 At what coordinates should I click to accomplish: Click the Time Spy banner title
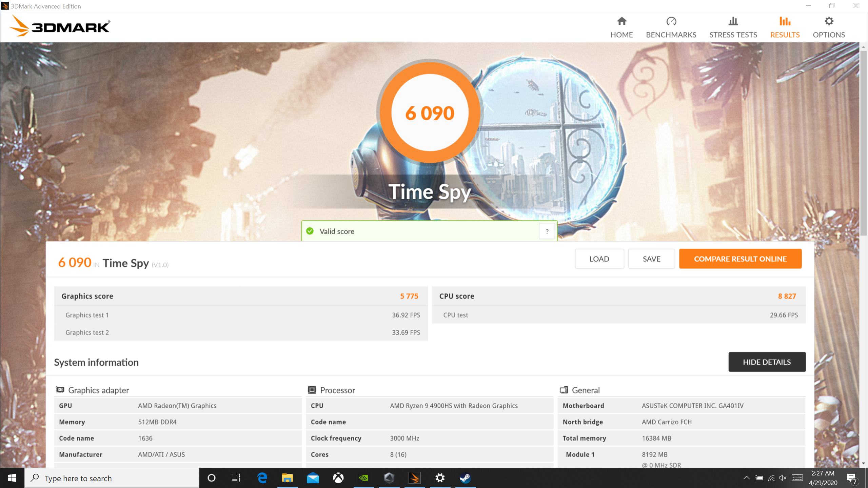coord(430,192)
